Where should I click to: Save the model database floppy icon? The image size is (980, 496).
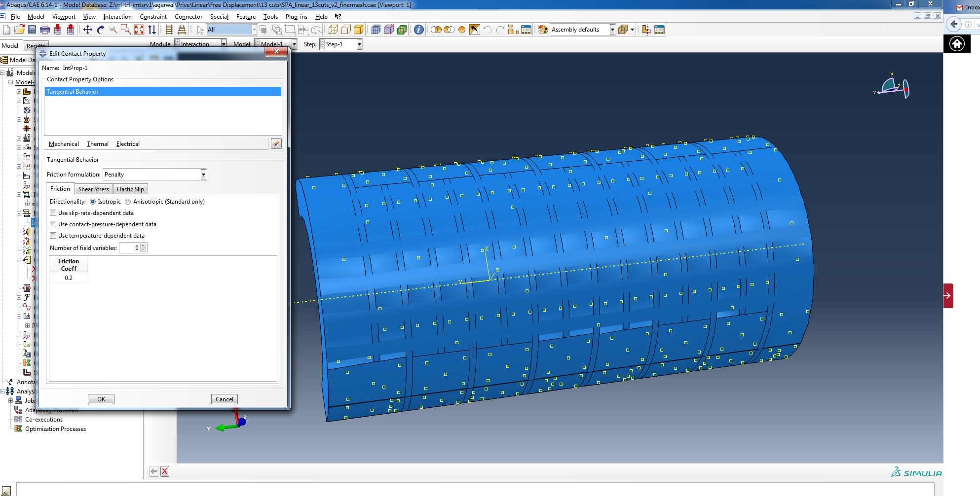(32, 30)
